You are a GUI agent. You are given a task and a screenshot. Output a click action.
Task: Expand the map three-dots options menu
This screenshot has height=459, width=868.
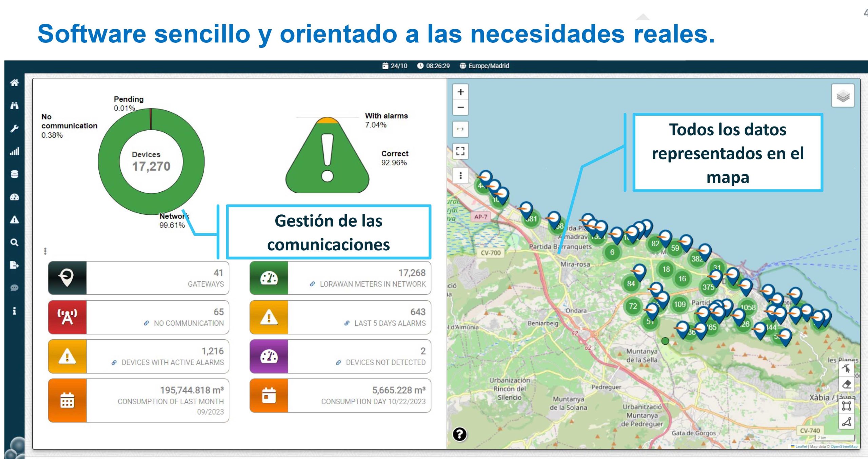click(x=460, y=175)
